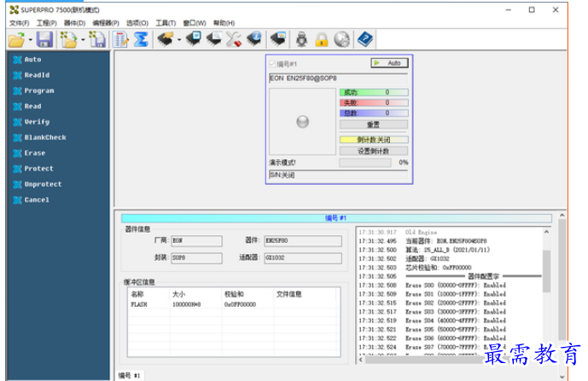Click the yellow 倒计数:关闭 bar
The width and height of the screenshot is (588, 381).
pyautogui.click(x=374, y=140)
